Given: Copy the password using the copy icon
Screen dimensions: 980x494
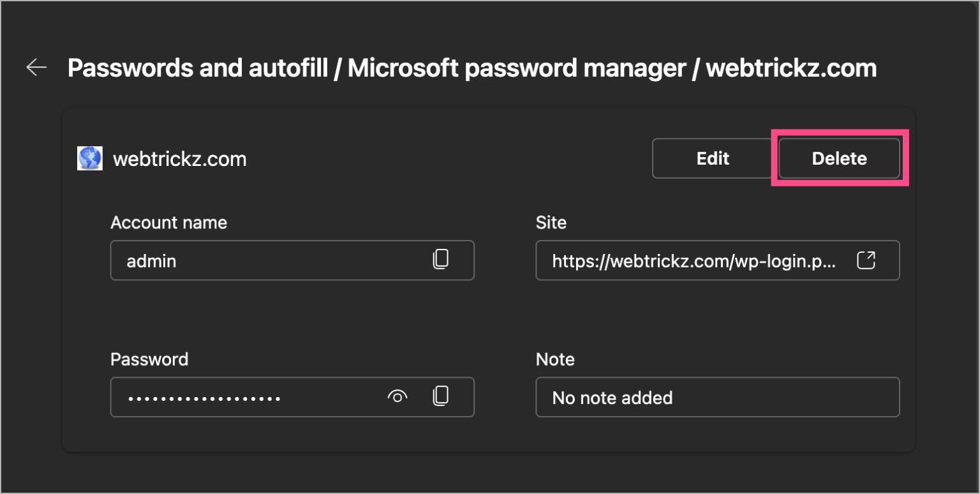Looking at the screenshot, I should click(x=440, y=396).
